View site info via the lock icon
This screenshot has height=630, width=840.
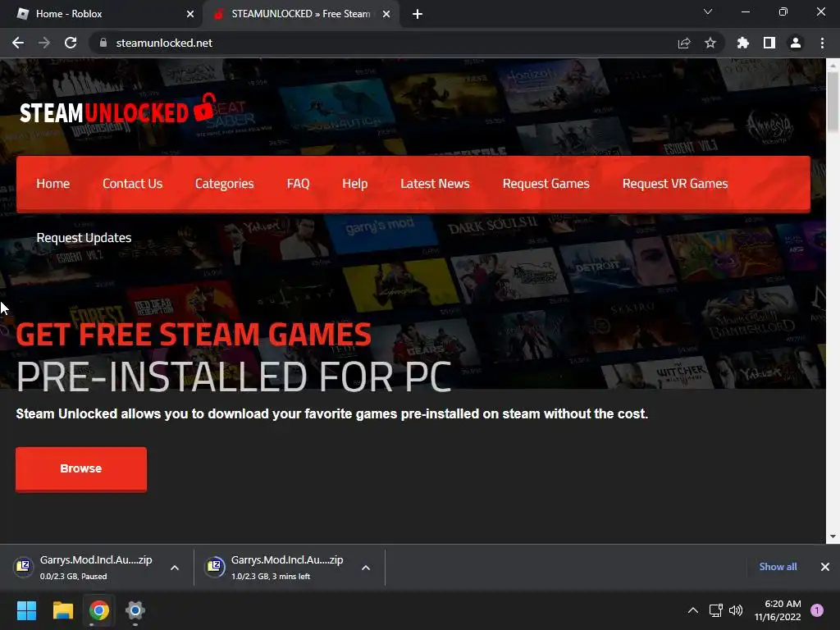pos(103,43)
